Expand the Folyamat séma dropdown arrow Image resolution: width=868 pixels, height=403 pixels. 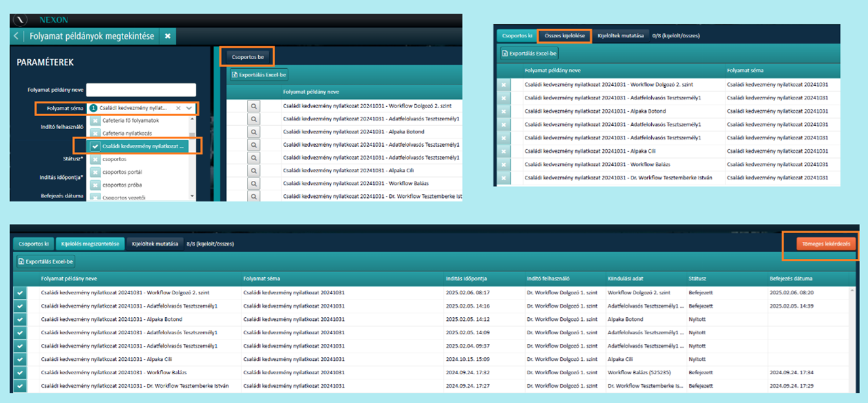[x=189, y=108]
